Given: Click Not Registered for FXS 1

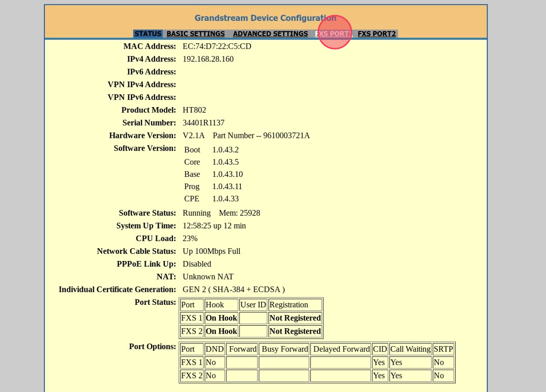Looking at the screenshot, I should 295,318.
